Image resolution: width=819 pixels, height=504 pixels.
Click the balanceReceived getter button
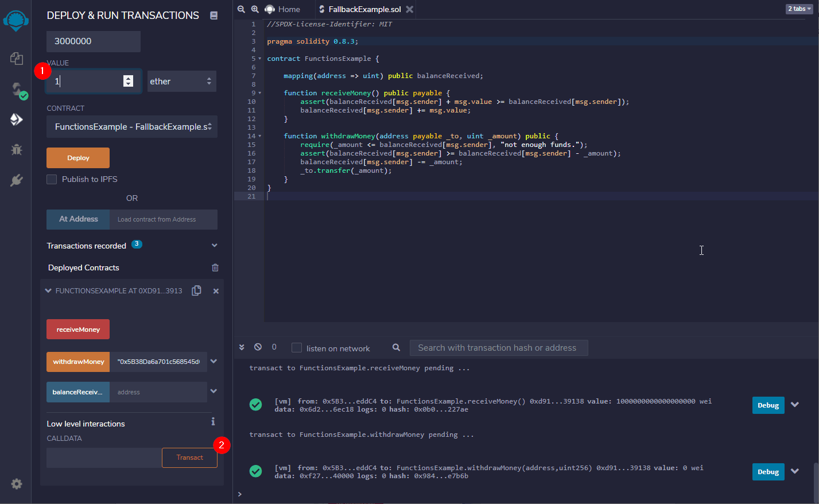pyautogui.click(x=78, y=392)
